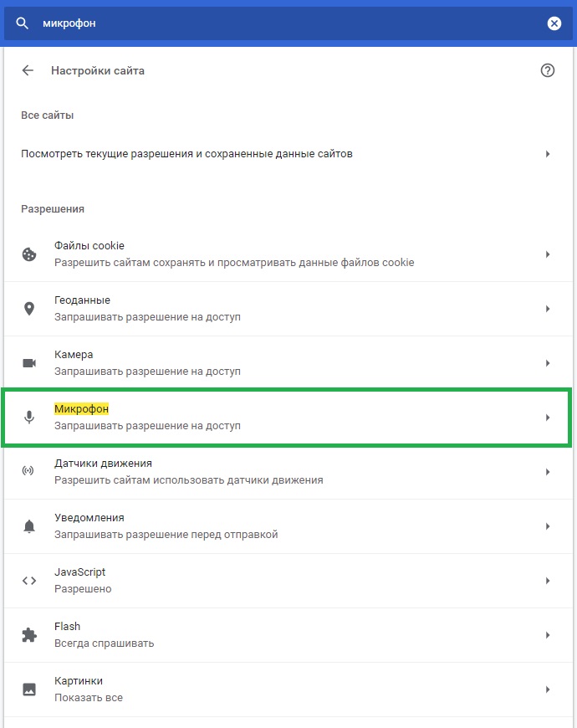Expand the Геоданные row arrow
The image size is (577, 728).
point(548,309)
